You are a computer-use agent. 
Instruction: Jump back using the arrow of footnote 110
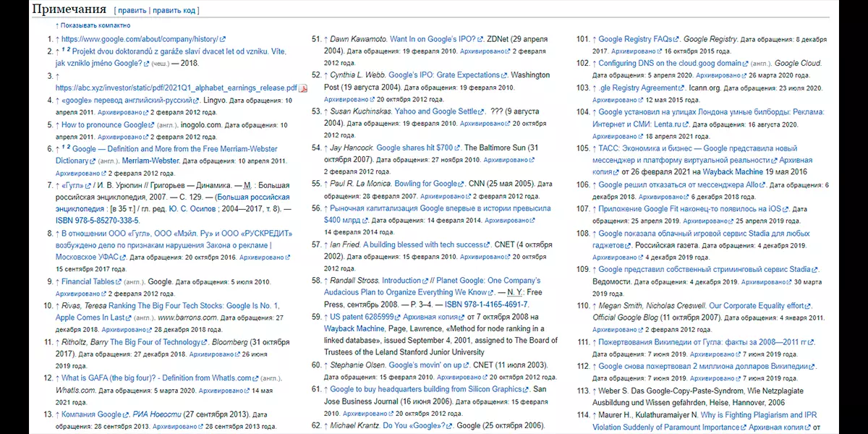point(594,305)
